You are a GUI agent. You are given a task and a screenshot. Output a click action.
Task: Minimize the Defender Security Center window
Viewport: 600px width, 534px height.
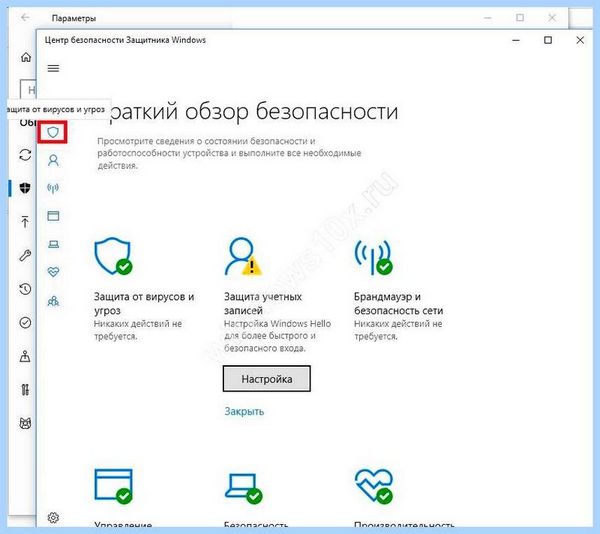516,40
